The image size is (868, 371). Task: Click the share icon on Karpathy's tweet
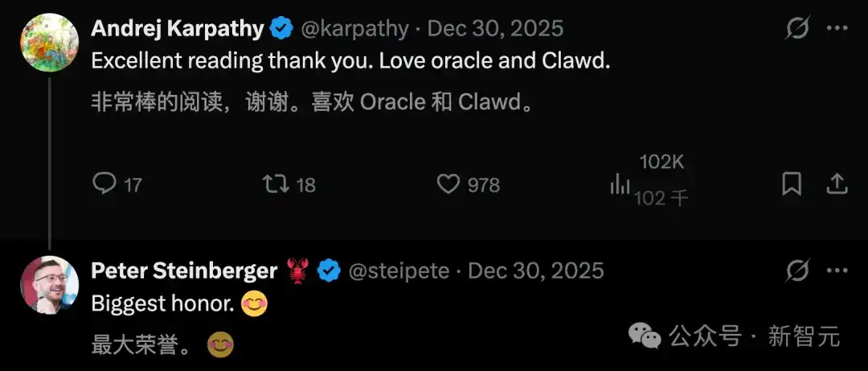[x=837, y=184]
